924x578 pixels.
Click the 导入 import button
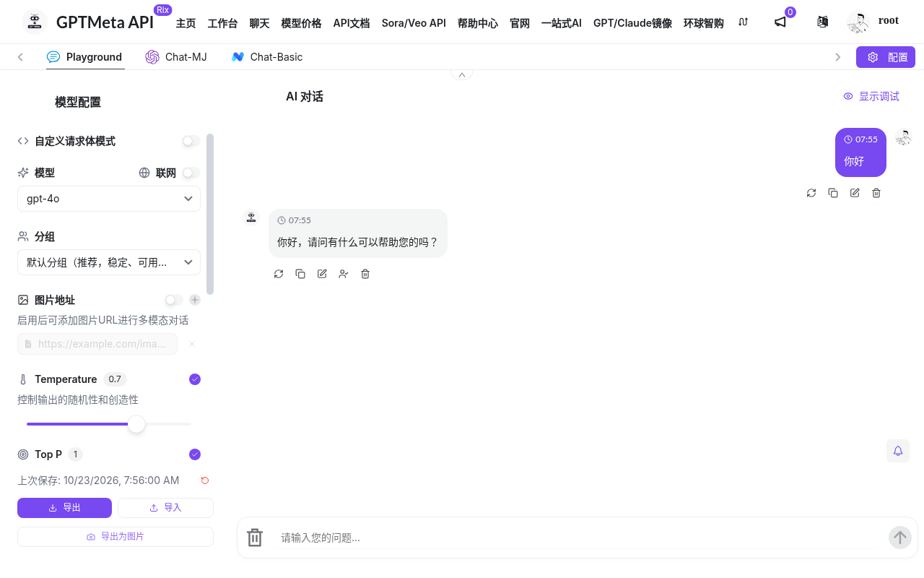(165, 508)
